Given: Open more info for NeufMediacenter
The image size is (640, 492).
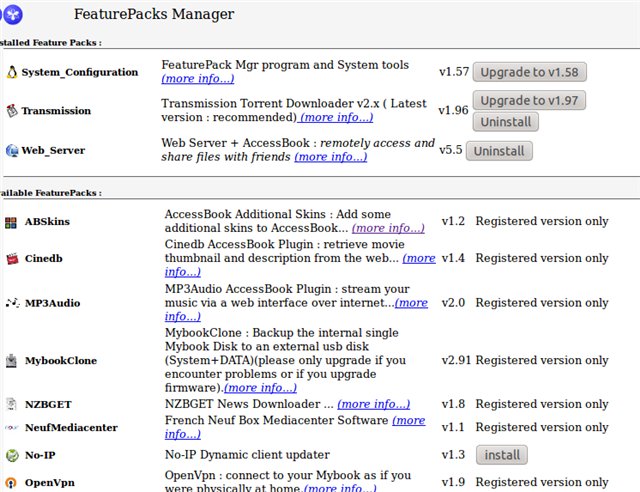Looking at the screenshot, I should [x=409, y=421].
